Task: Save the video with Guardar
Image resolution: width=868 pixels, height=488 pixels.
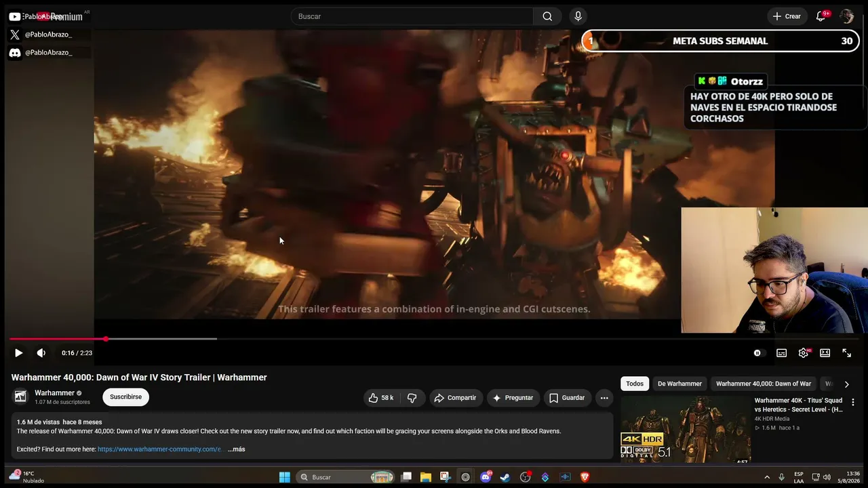Action: (x=567, y=398)
